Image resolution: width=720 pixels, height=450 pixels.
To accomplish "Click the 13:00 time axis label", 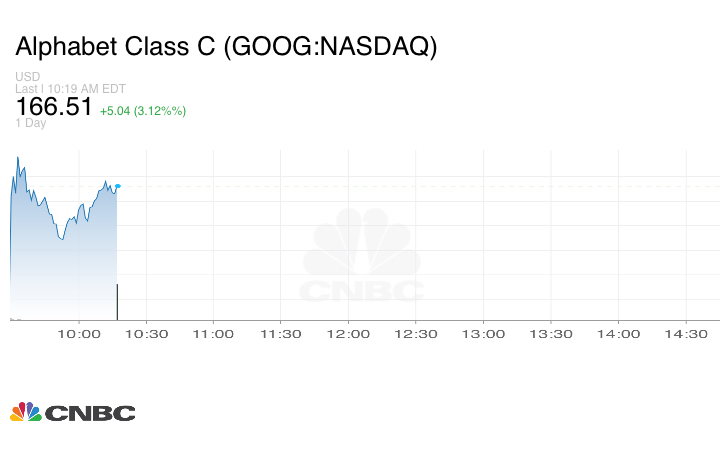I will [x=483, y=334].
